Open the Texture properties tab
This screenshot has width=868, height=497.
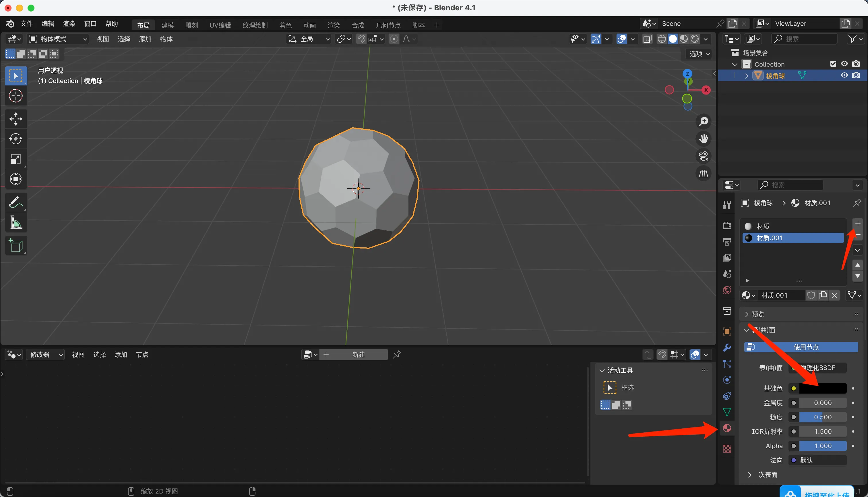727,448
